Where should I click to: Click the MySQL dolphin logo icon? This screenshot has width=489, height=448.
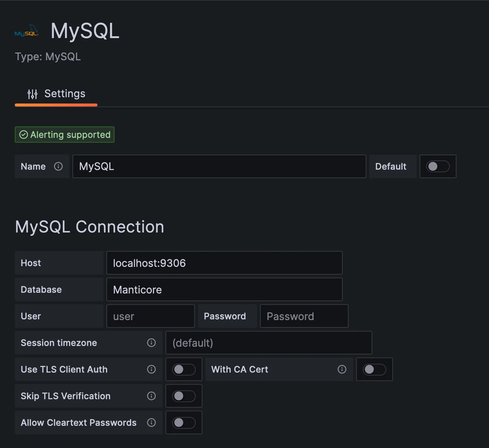pos(27,31)
